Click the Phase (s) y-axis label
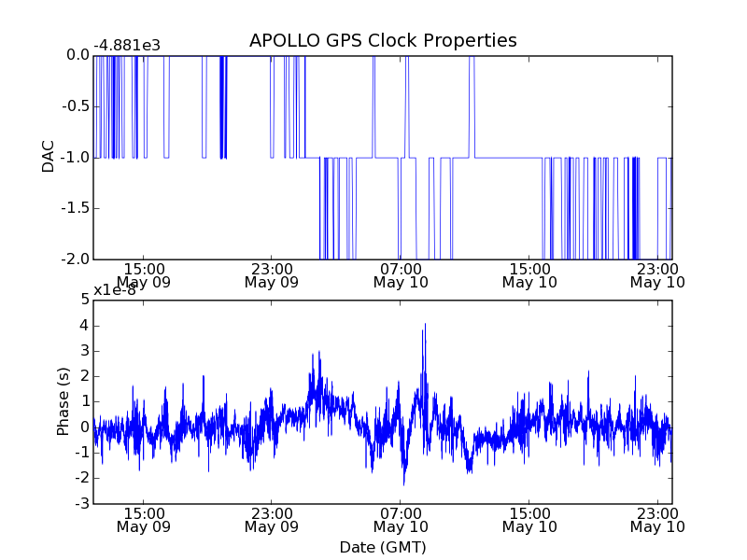This screenshot has height=560, width=747. point(63,401)
